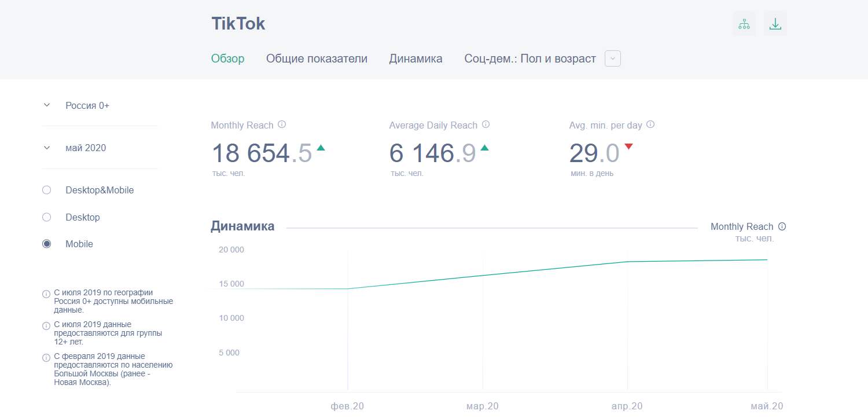The height and width of the screenshot is (418, 868).
Task: Open the Динамика tab
Action: [x=415, y=58]
